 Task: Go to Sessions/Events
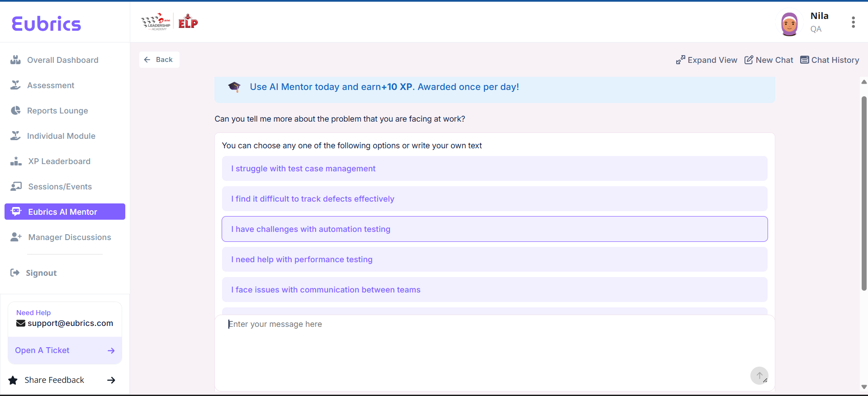pyautogui.click(x=60, y=187)
